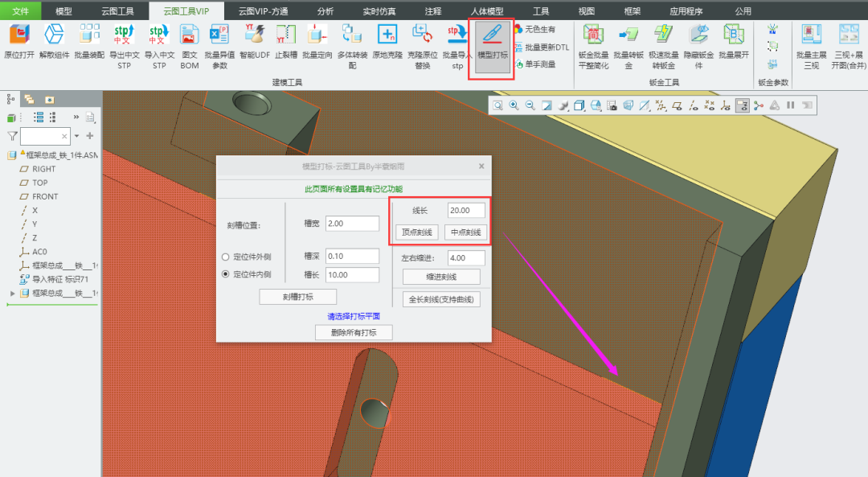868x477 pixels.
Task: Click the 槽宽 input field
Action: (x=352, y=224)
